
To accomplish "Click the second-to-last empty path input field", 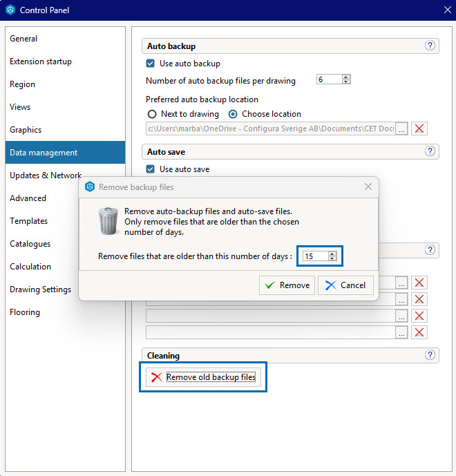I will click(x=271, y=316).
